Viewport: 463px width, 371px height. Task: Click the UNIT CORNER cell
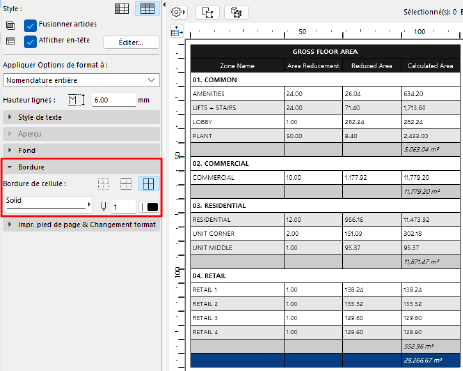click(237, 234)
